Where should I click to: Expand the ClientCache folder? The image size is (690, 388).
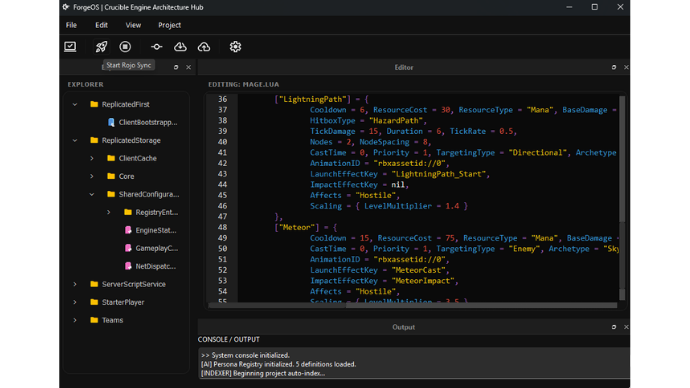(x=92, y=158)
